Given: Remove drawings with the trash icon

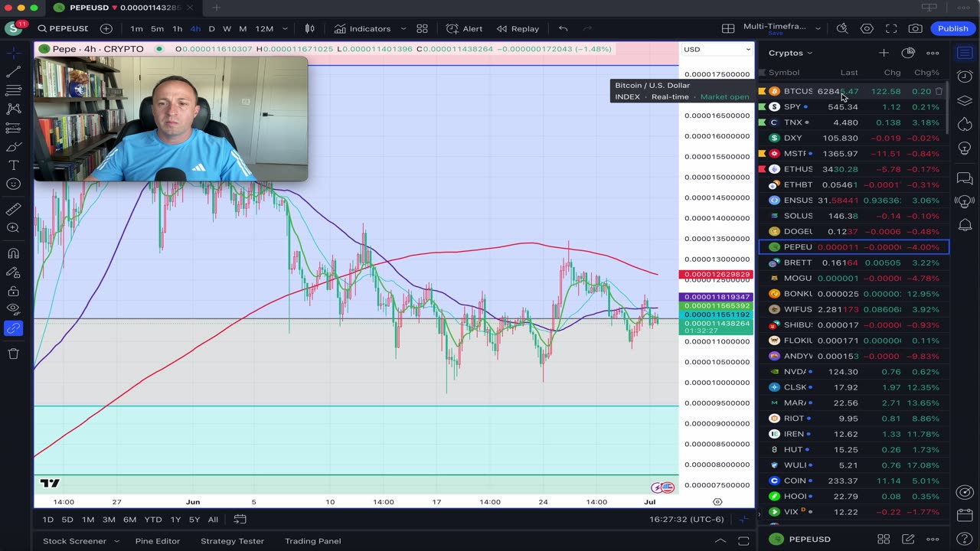Looking at the screenshot, I should pyautogui.click(x=13, y=354).
